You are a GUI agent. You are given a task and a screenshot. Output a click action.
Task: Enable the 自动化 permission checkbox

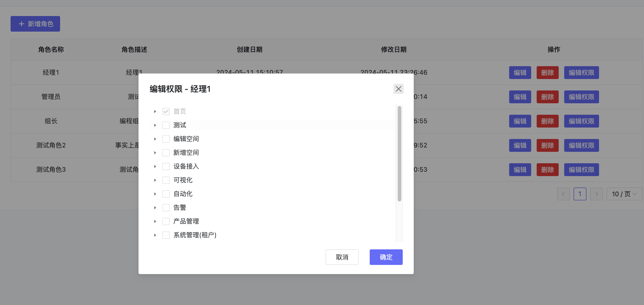[x=166, y=194]
